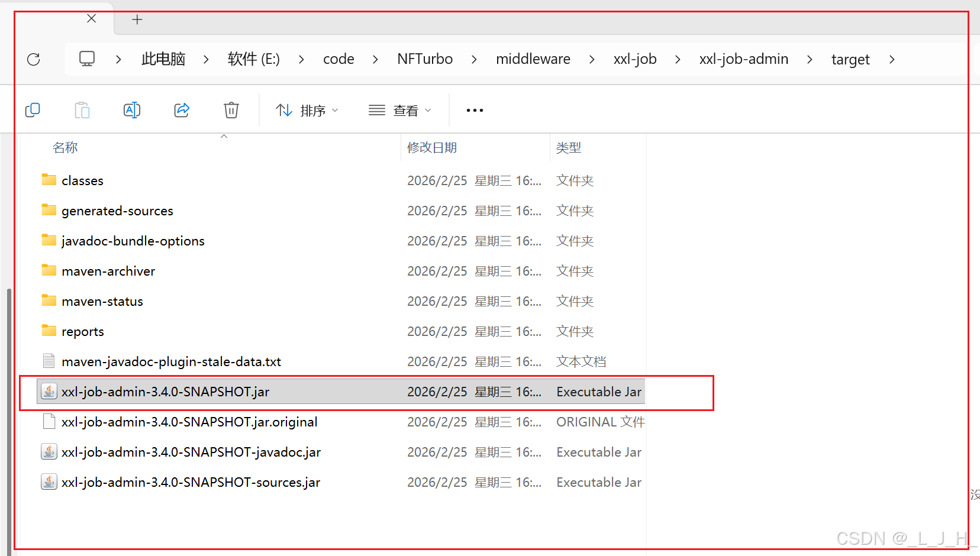Click the reports folder icon

tap(49, 331)
